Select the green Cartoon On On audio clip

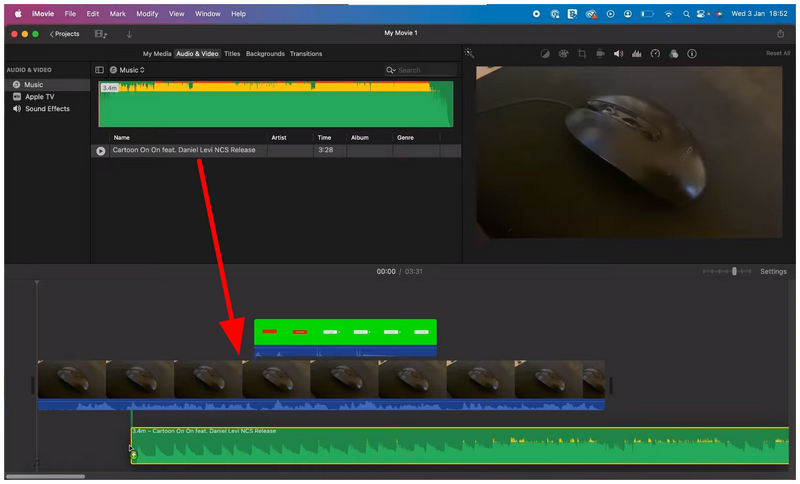460,446
